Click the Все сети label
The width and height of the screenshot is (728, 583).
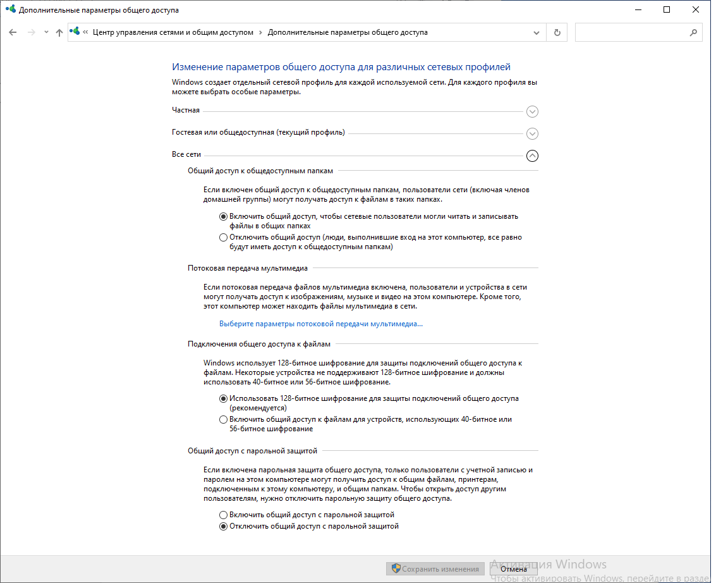click(186, 154)
